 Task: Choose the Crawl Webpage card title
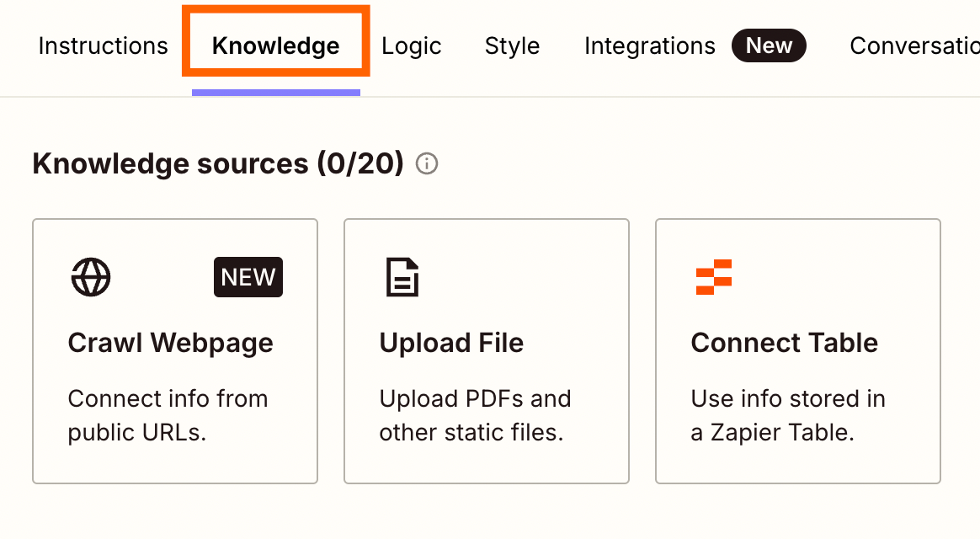pos(171,343)
